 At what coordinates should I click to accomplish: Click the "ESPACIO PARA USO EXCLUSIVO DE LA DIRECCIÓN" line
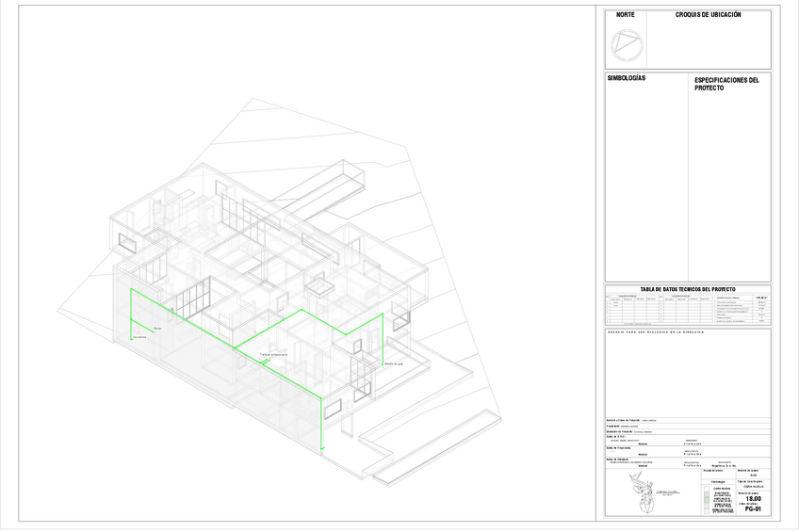pos(656,332)
